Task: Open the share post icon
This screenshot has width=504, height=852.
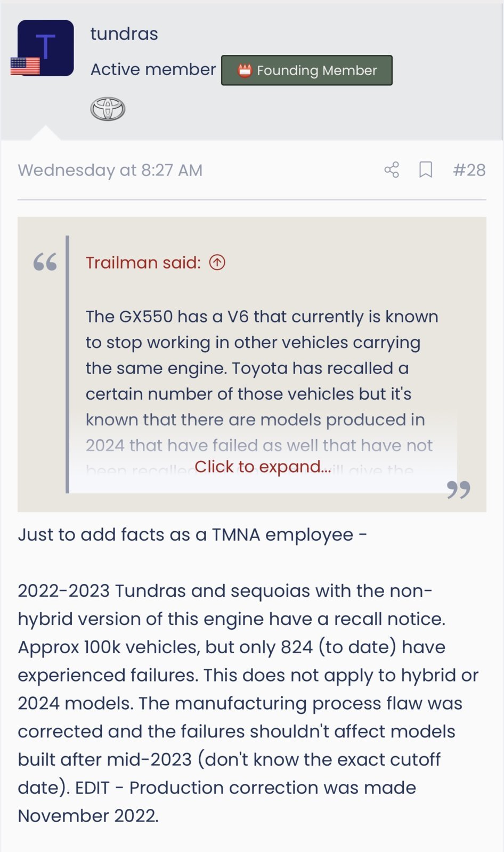Action: tap(392, 170)
